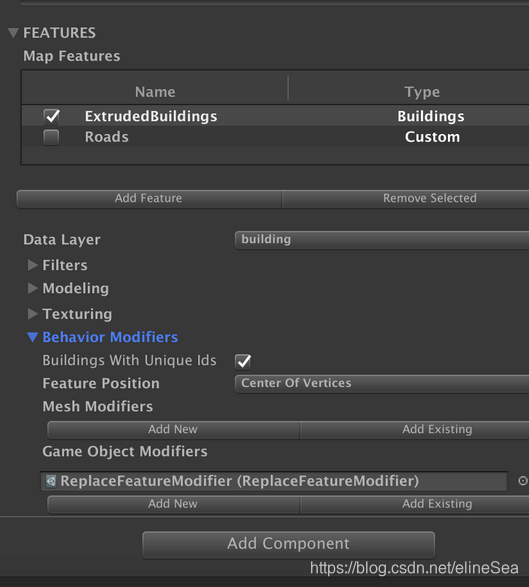Click the Data Layer label
The width and height of the screenshot is (529, 587).
[x=62, y=240]
